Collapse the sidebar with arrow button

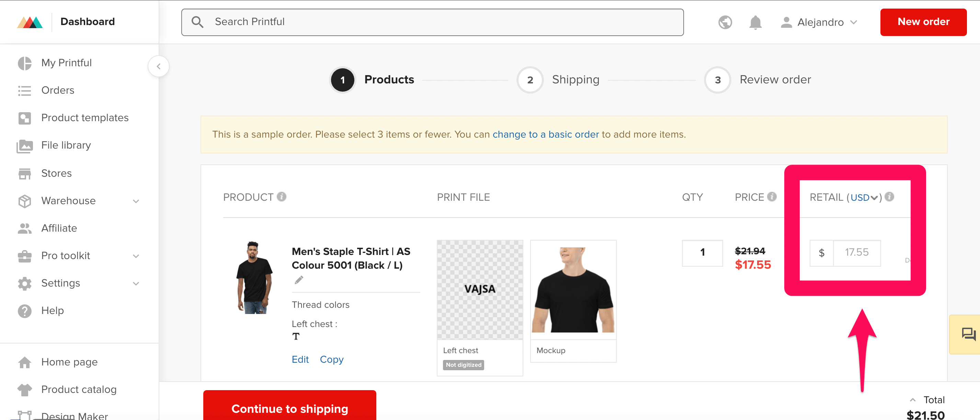pos(159,66)
